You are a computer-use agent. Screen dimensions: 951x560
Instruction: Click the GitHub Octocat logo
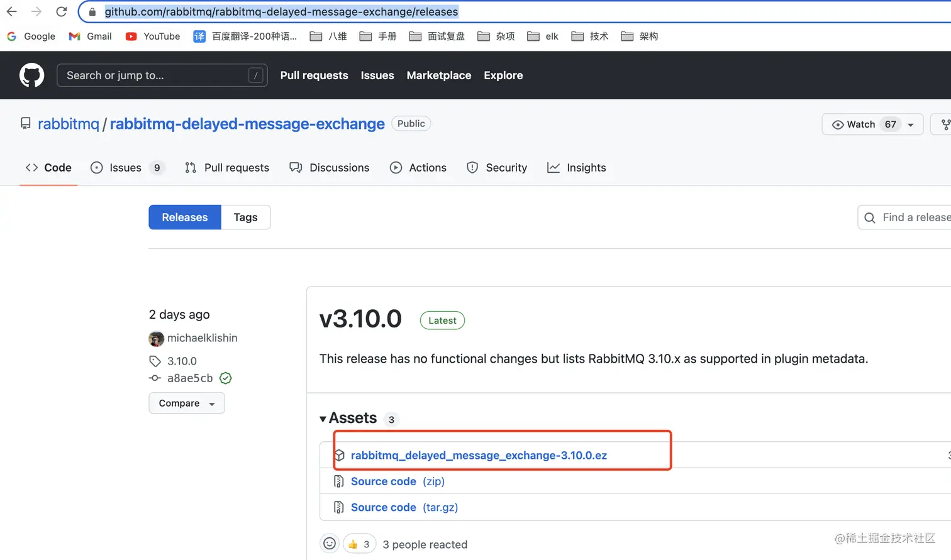[x=32, y=75]
